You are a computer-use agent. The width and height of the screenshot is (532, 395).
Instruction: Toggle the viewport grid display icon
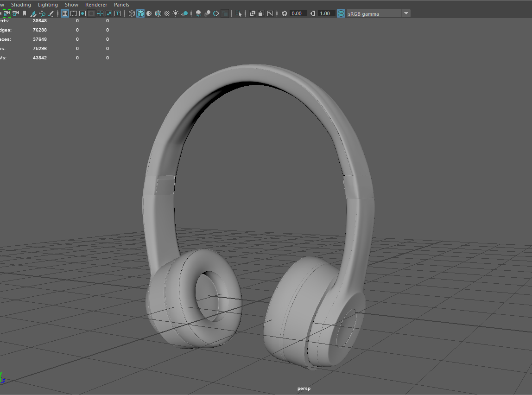pos(65,13)
